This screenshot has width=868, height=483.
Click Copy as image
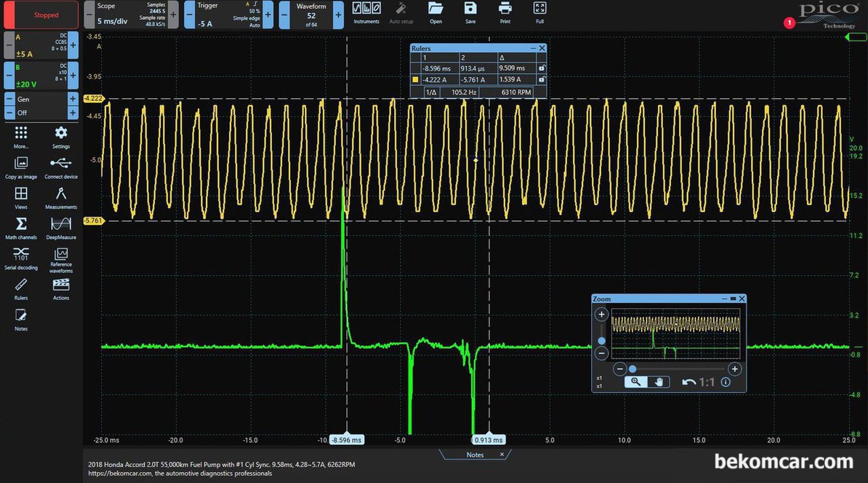tap(21, 168)
